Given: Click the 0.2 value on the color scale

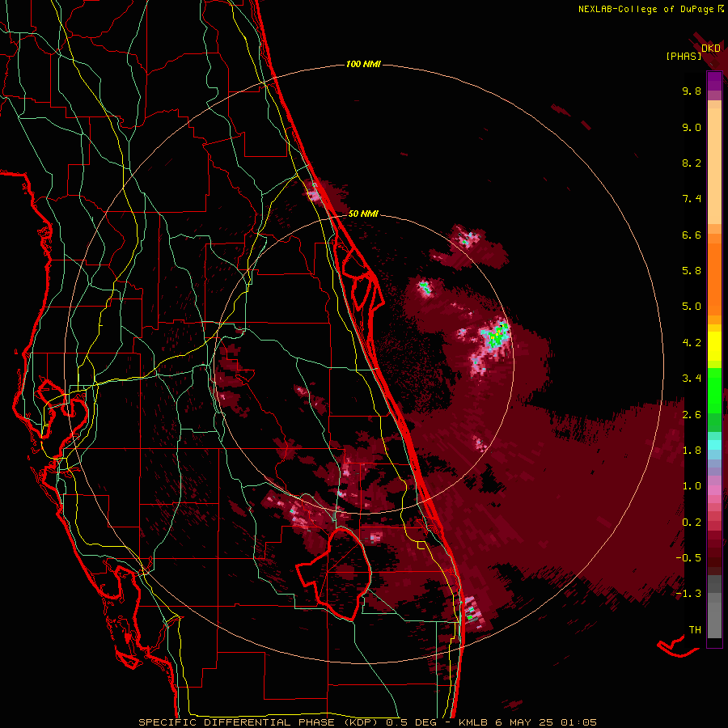Looking at the screenshot, I should [x=692, y=523].
